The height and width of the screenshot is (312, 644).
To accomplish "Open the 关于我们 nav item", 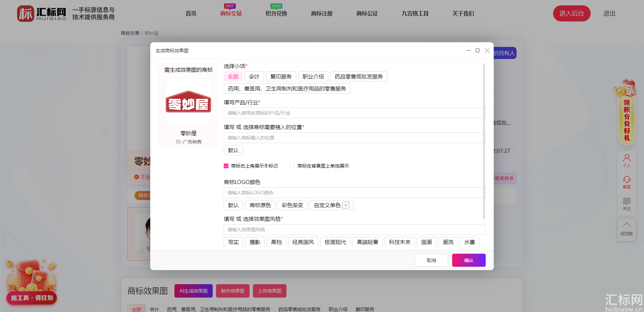I will (463, 13).
